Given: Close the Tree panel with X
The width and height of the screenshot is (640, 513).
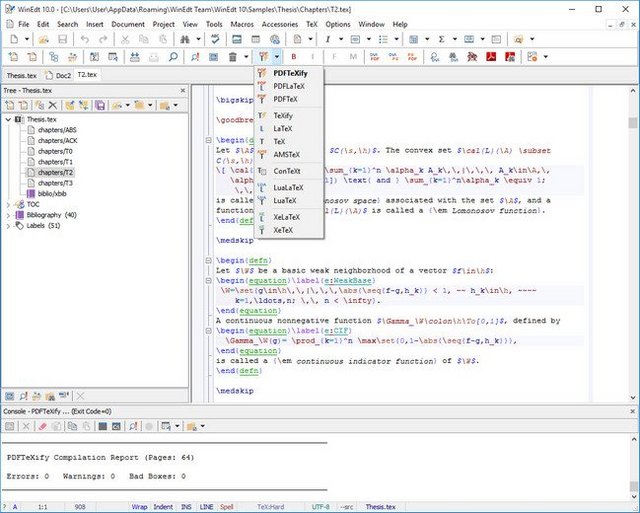Looking at the screenshot, I should [181, 90].
